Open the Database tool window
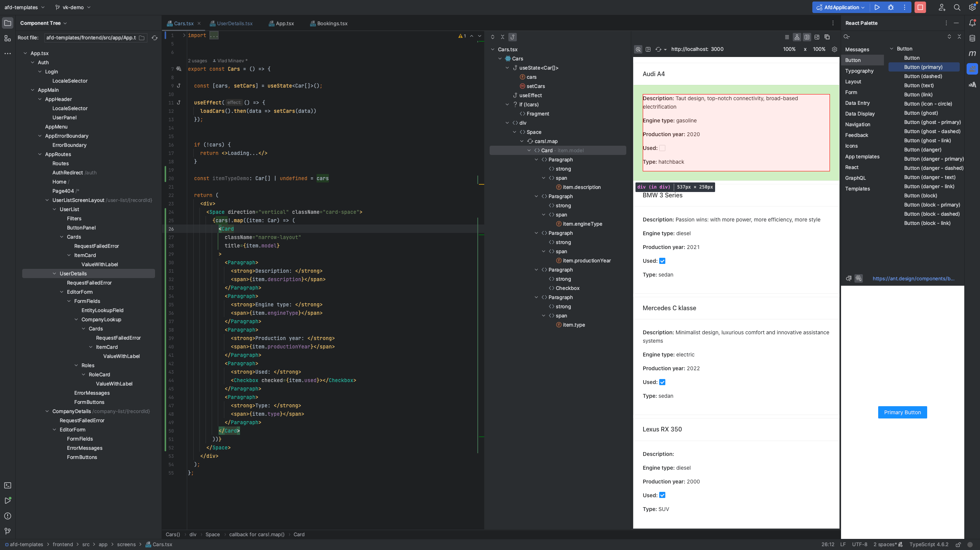 (972, 38)
